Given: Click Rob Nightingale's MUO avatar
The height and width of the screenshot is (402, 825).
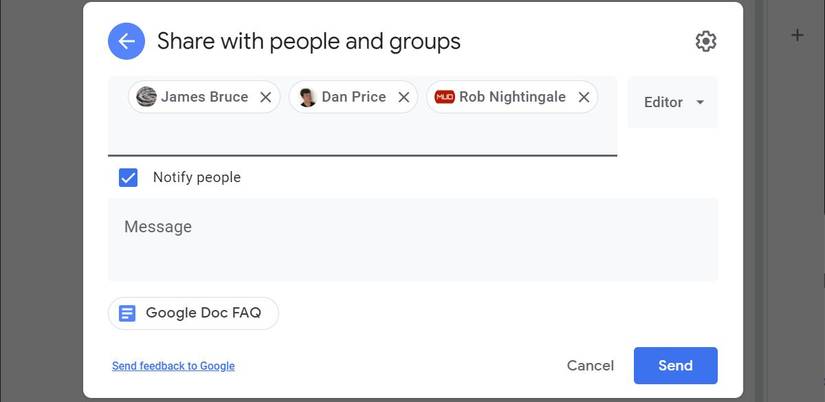Looking at the screenshot, I should click(x=445, y=97).
